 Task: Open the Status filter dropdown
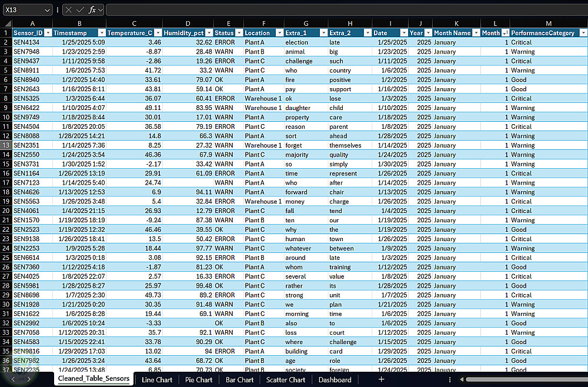[239, 33]
